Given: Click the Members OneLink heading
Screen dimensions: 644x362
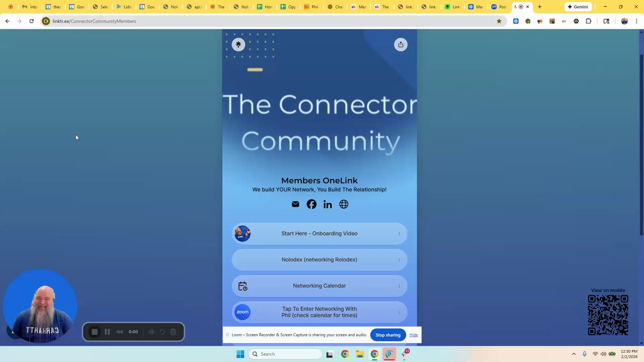Looking at the screenshot, I should (x=319, y=180).
